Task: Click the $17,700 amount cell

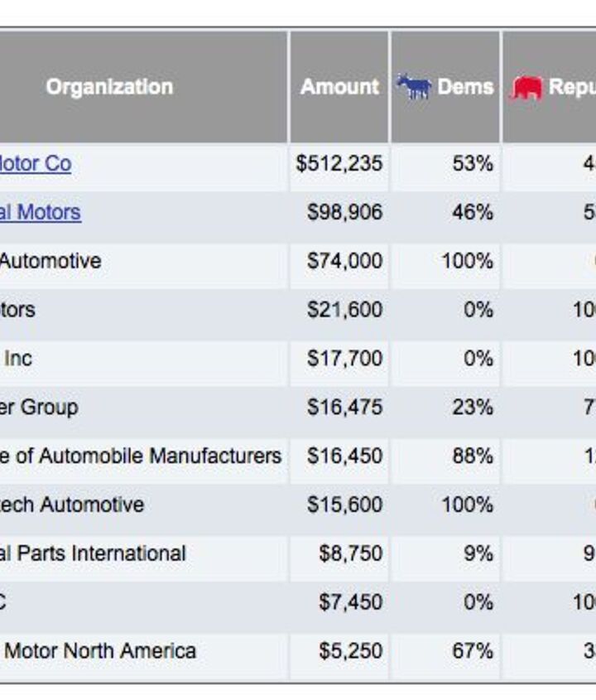Action: pyautogui.click(x=344, y=359)
